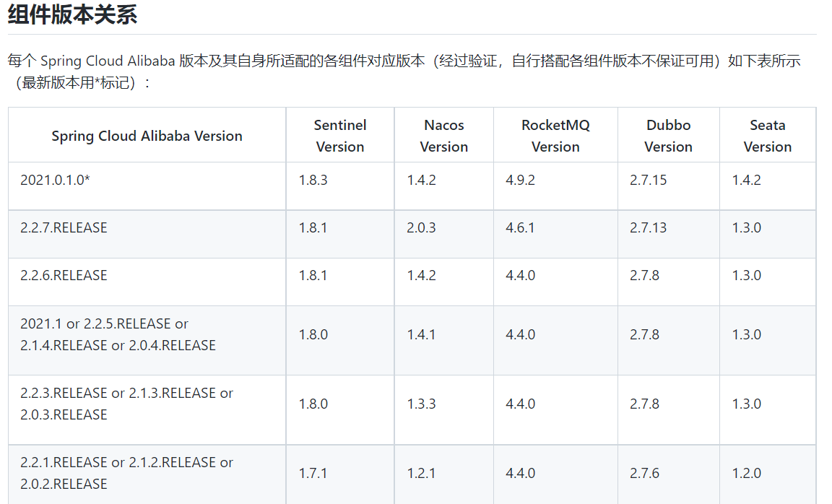Click Sentinel value 1.8.0 in 2021.1 row
The image size is (832, 504).
pos(313,334)
